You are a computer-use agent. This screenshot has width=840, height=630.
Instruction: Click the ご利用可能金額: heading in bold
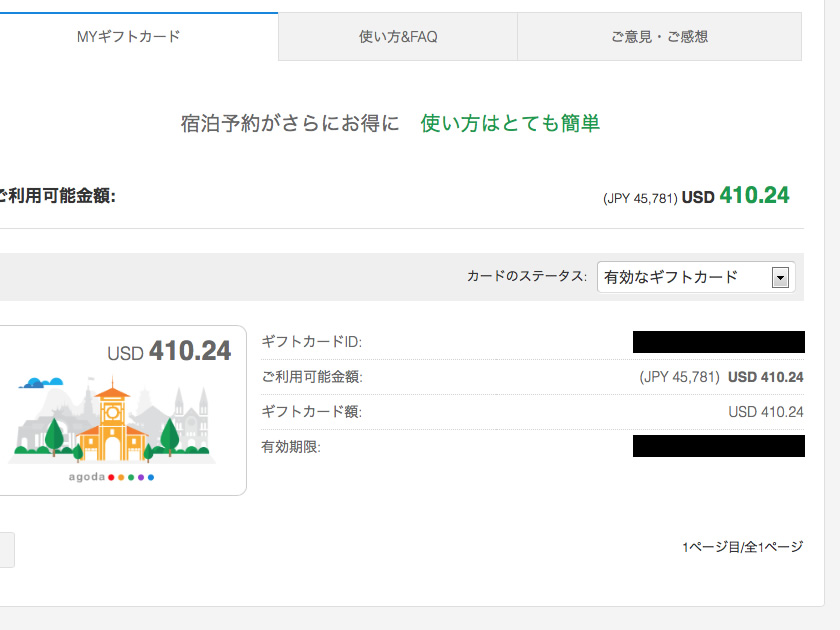click(57, 196)
